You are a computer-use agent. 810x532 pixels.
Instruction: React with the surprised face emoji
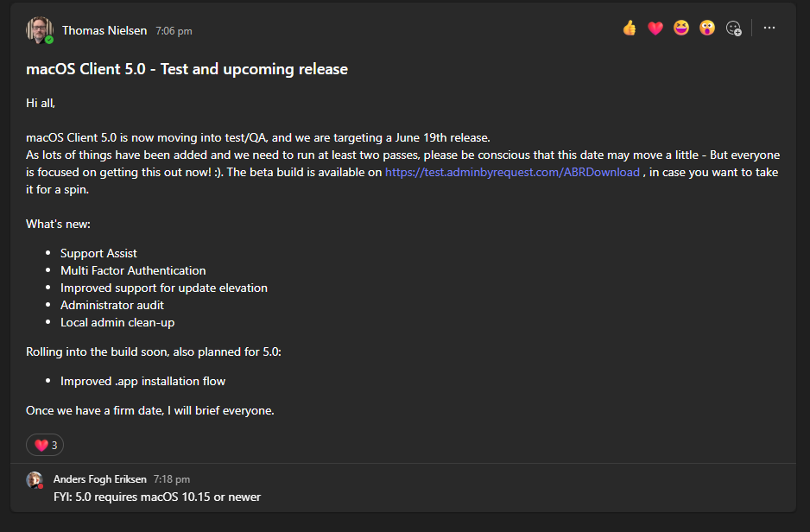[x=707, y=28]
